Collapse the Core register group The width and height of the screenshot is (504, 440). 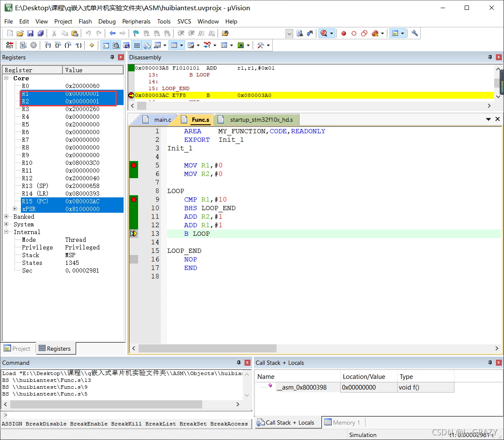(x=6, y=78)
